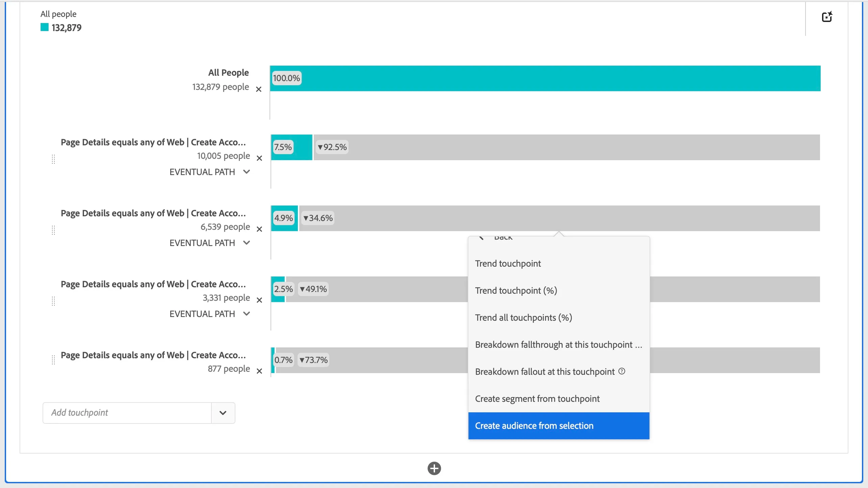Grab drag handle of 10,005 people touchpoint
The image size is (868, 488).
point(53,159)
